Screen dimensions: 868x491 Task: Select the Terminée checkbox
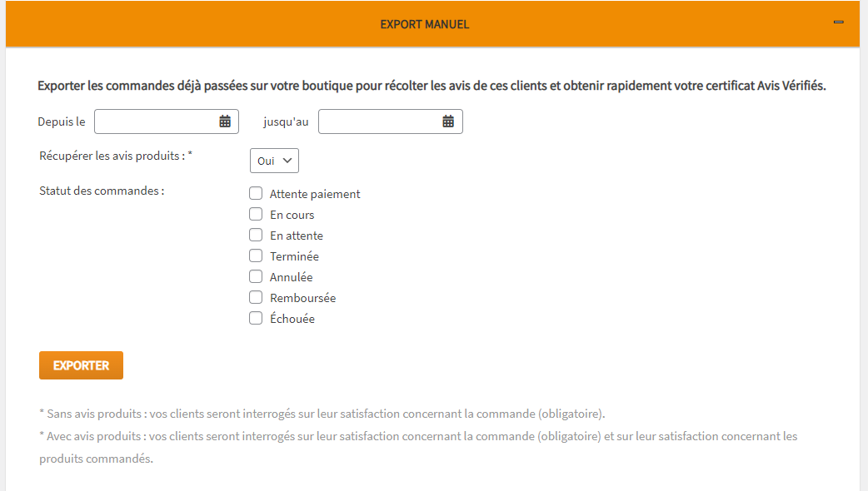pyautogui.click(x=256, y=256)
